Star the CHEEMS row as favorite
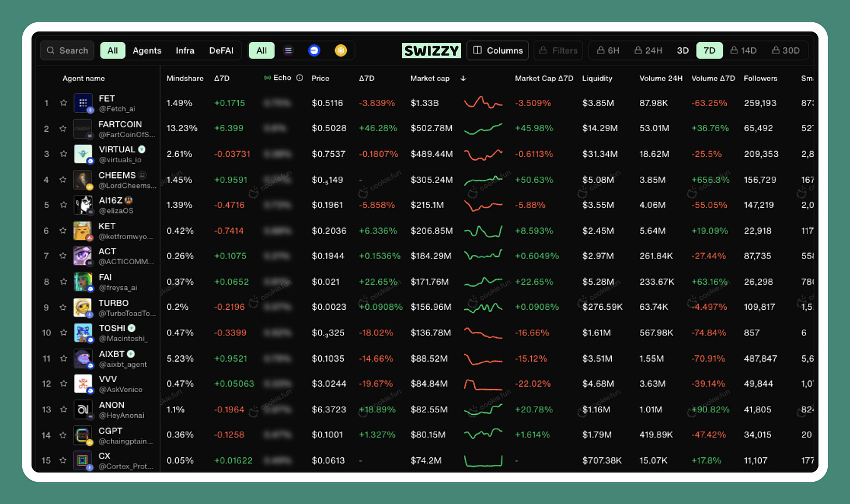The image size is (850, 504). click(63, 180)
